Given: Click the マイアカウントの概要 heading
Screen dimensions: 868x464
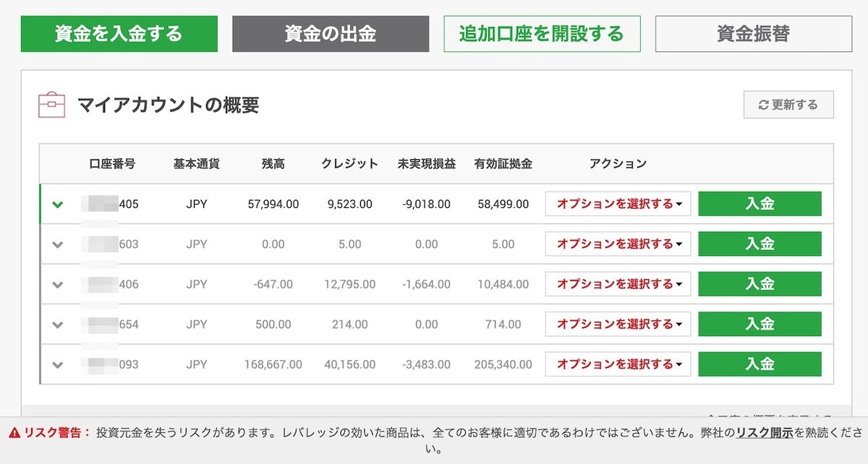Looking at the screenshot, I should [x=169, y=106].
